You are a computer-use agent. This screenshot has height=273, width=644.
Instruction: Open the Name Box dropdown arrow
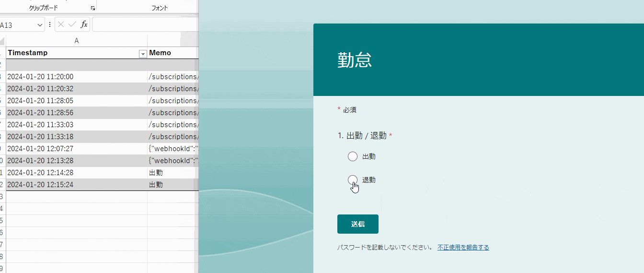pos(40,24)
